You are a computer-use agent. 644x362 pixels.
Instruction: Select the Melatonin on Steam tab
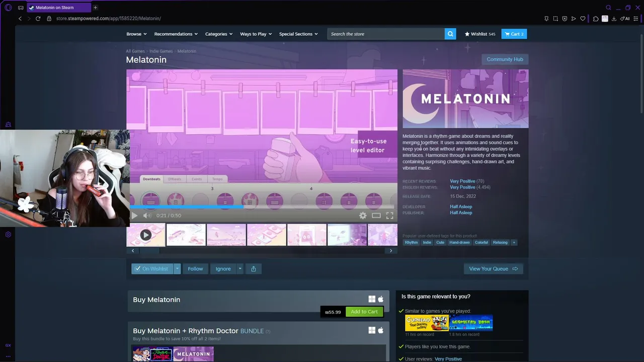58,8
